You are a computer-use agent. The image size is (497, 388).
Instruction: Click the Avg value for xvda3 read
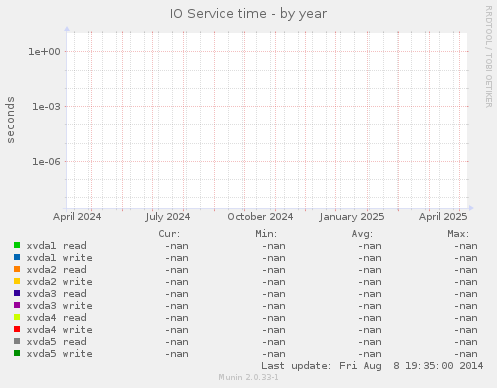pyautogui.click(x=370, y=294)
